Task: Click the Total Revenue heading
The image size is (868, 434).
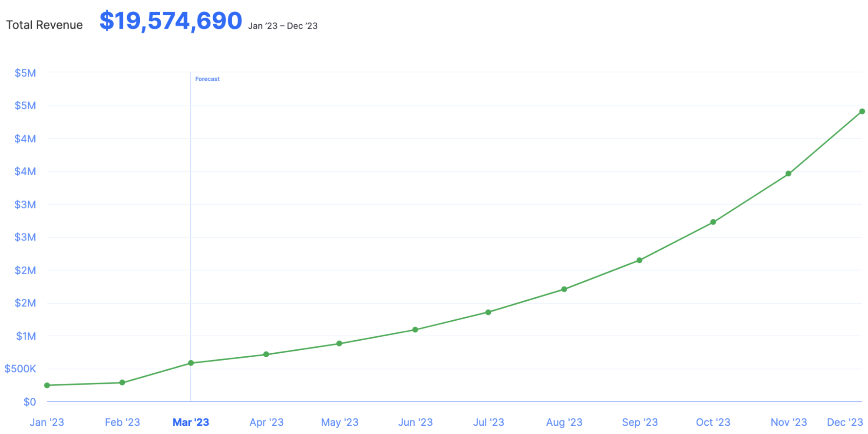Action: coord(44,25)
